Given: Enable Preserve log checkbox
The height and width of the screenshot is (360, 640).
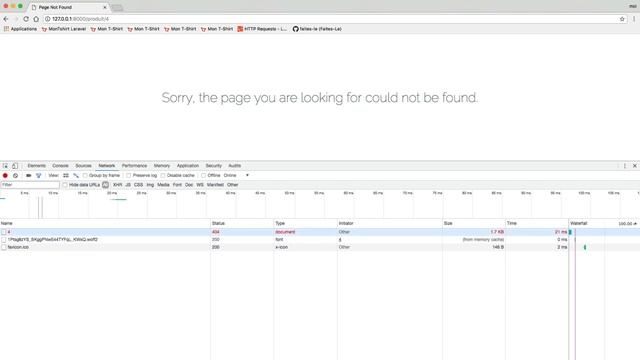Looking at the screenshot, I should tap(129, 176).
